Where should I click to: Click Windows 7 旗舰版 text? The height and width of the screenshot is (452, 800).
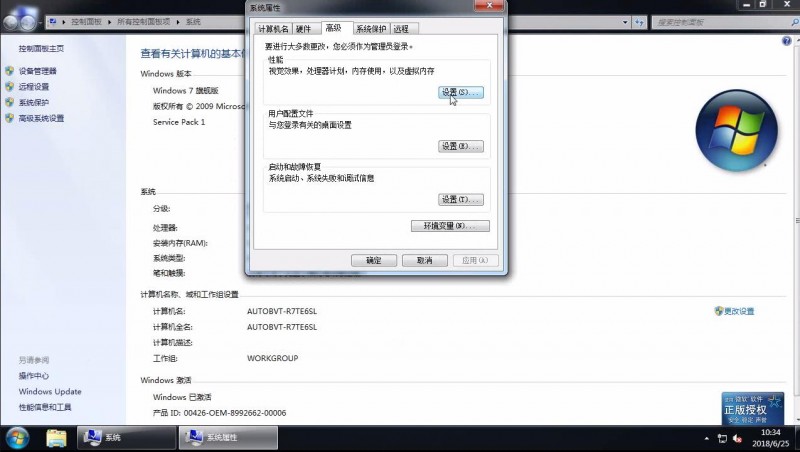[x=186, y=91]
